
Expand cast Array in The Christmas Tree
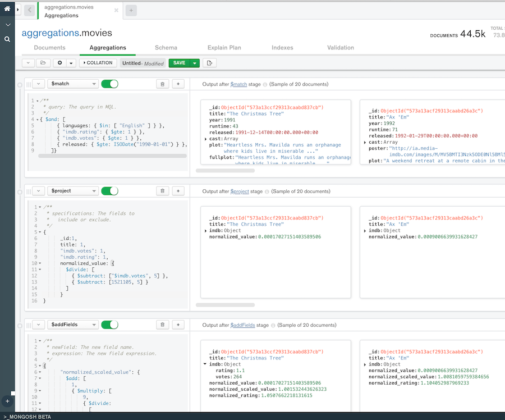click(x=205, y=139)
